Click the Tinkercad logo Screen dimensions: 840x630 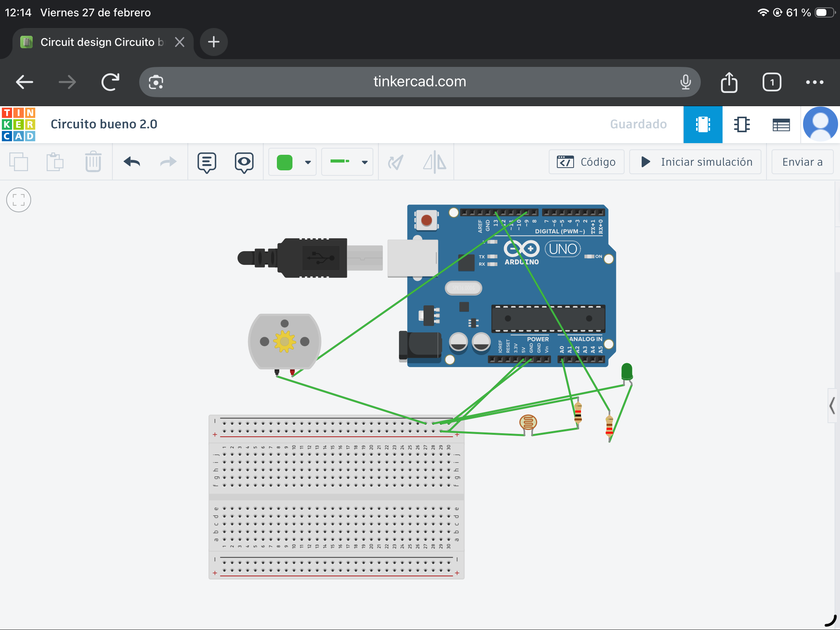coord(19,124)
